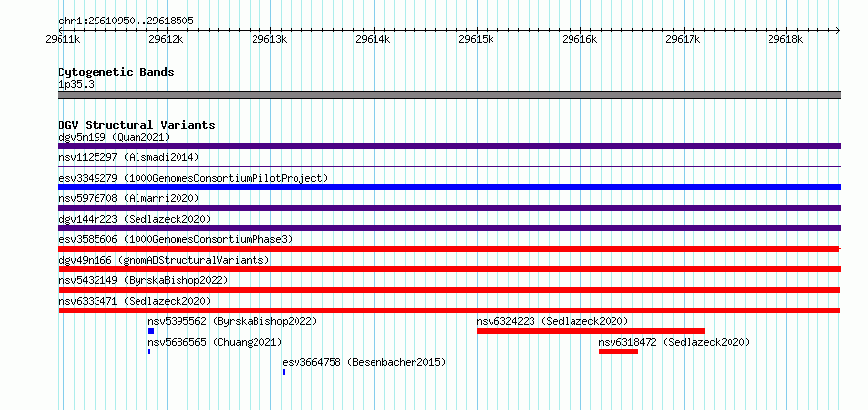This screenshot has width=868, height=410.
Task: Click the gray 1p35.3 cytogenetic band
Action: (x=449, y=95)
